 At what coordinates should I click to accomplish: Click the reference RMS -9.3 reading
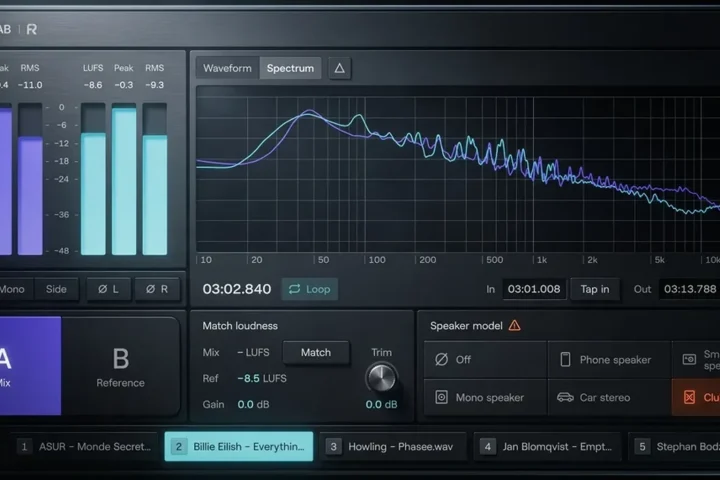click(x=154, y=85)
